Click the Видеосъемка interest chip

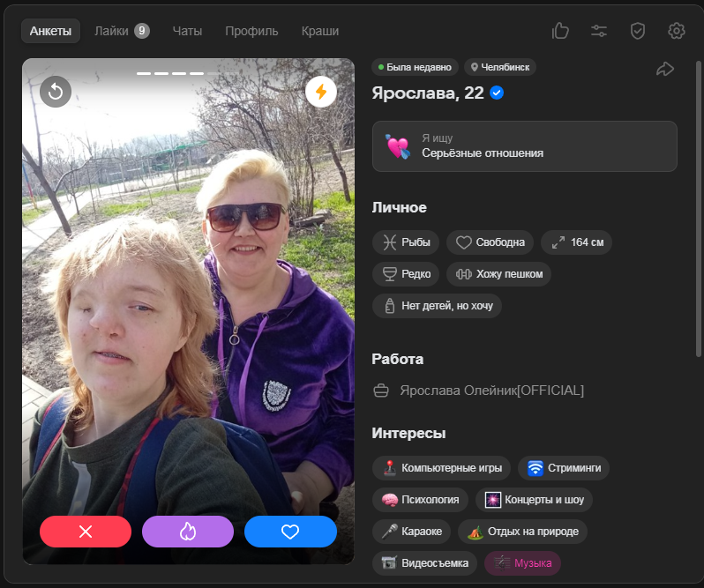tap(424, 563)
